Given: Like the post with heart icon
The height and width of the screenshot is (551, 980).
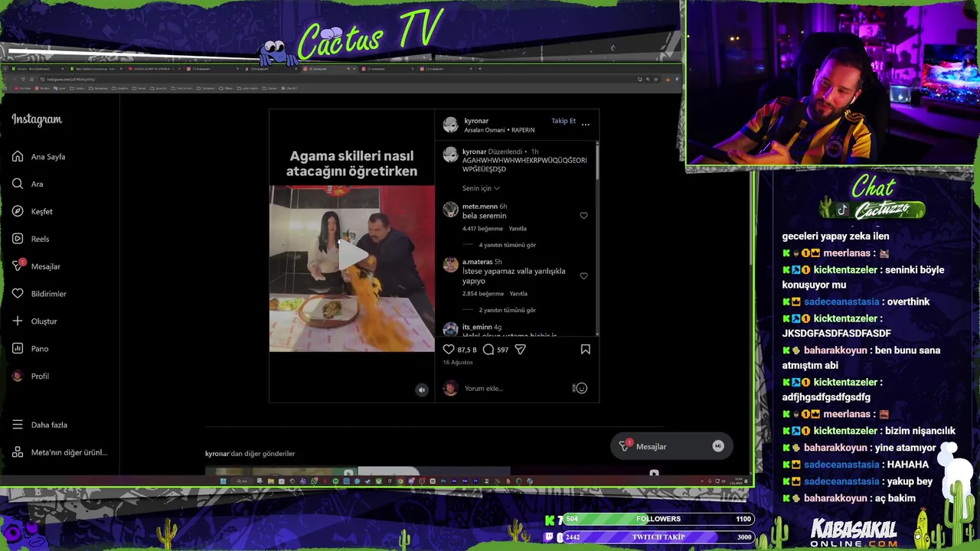Looking at the screenshot, I should pos(449,350).
